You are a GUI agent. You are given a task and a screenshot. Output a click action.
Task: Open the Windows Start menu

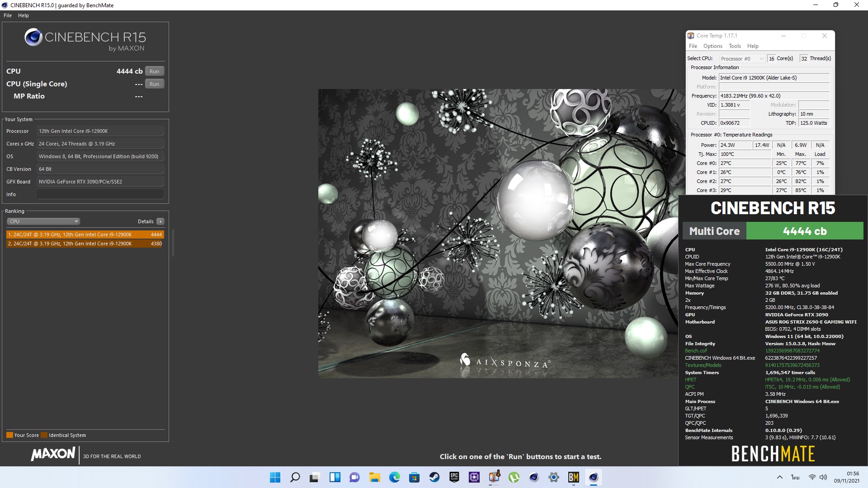pyautogui.click(x=275, y=477)
